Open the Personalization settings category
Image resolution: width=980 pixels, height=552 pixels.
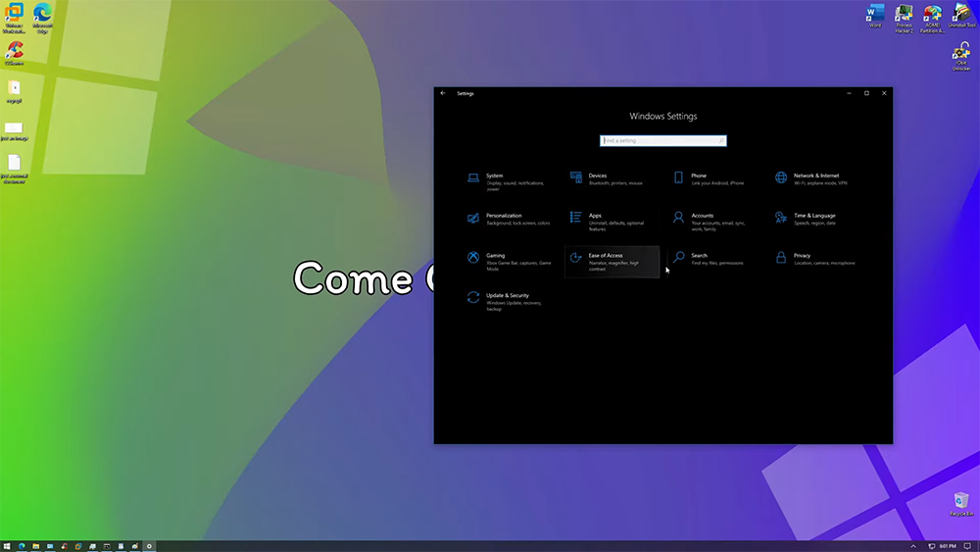pyautogui.click(x=510, y=220)
